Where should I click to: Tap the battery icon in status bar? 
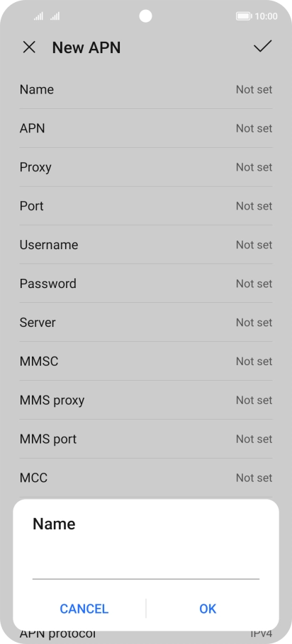coord(244,16)
